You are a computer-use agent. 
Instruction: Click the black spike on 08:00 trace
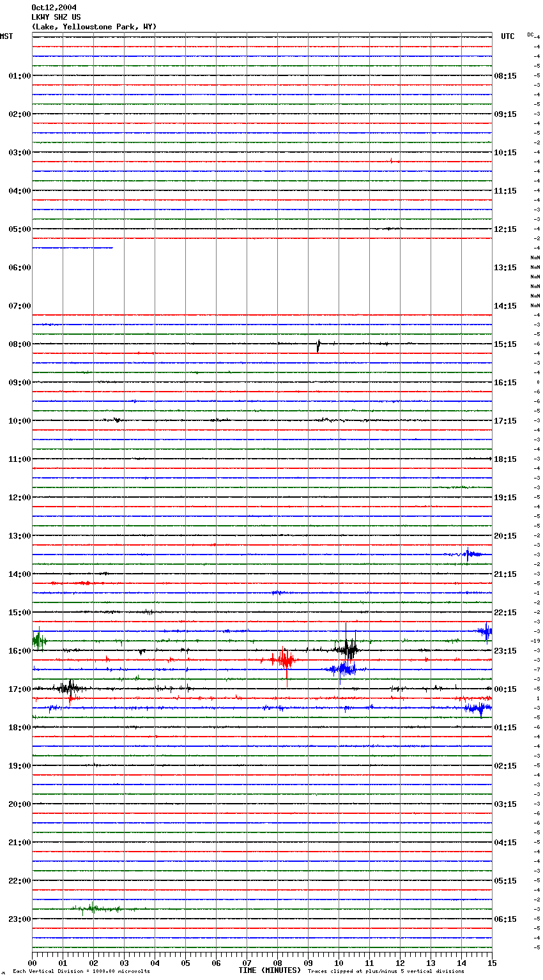click(x=318, y=346)
